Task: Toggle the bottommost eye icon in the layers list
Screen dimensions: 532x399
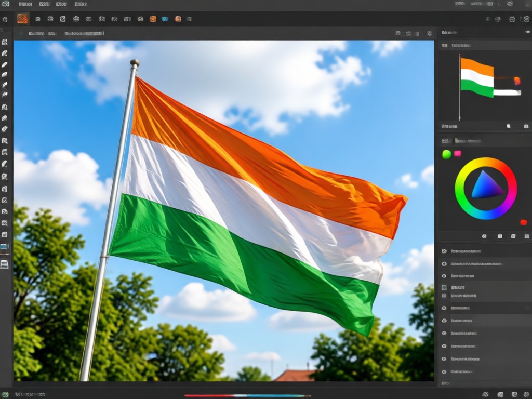Action: [x=444, y=372]
